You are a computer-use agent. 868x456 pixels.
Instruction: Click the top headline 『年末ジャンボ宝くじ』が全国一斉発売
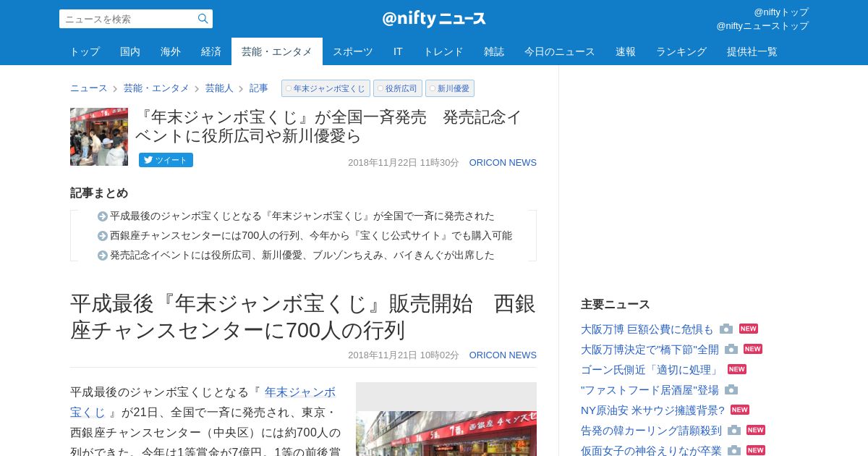click(329, 126)
